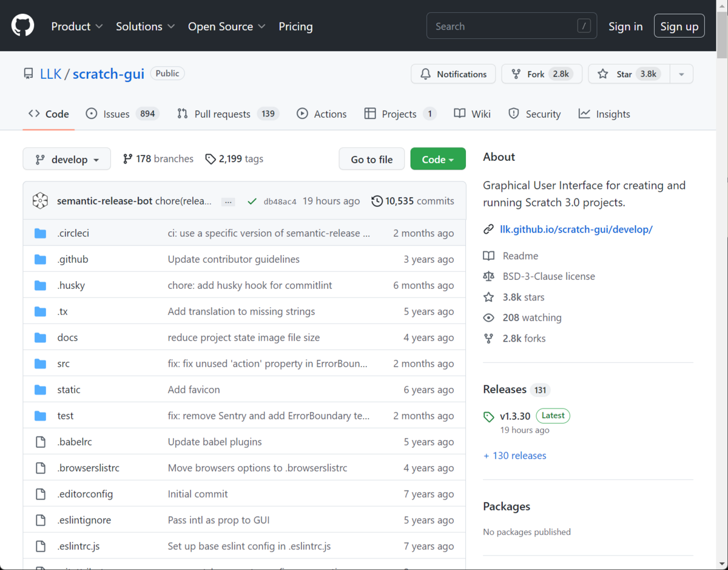Click the watching eye icon
Image resolution: width=728 pixels, height=570 pixels.
click(488, 317)
